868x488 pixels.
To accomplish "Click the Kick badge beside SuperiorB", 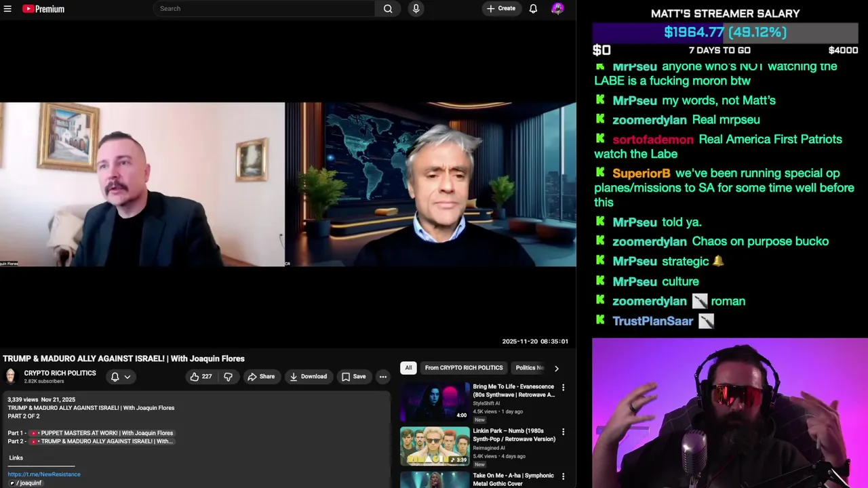I will click(600, 172).
